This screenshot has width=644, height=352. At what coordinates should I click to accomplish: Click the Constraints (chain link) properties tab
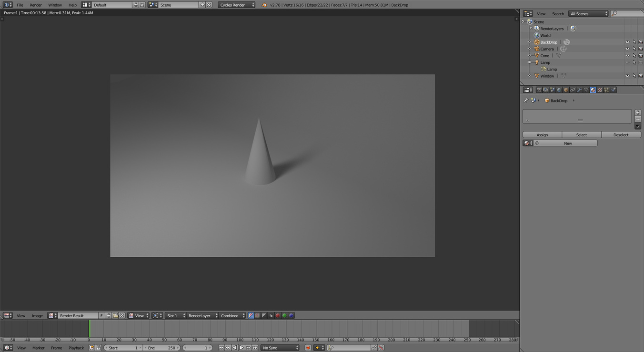point(573,90)
